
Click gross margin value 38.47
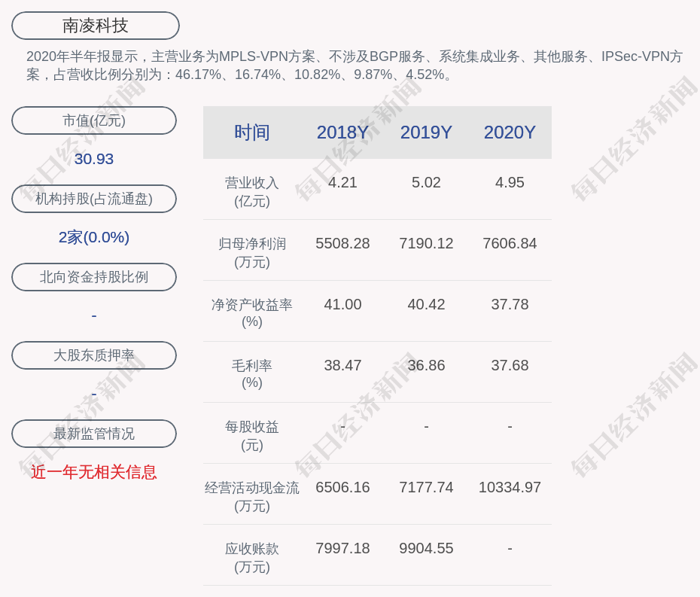342,365
